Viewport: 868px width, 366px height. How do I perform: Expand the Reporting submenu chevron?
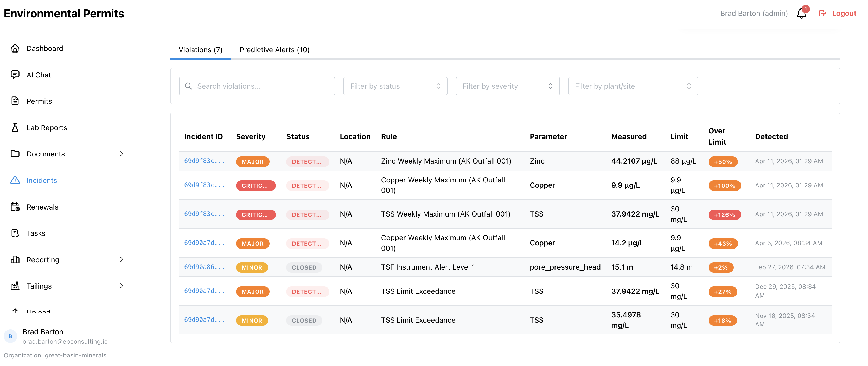tap(122, 259)
